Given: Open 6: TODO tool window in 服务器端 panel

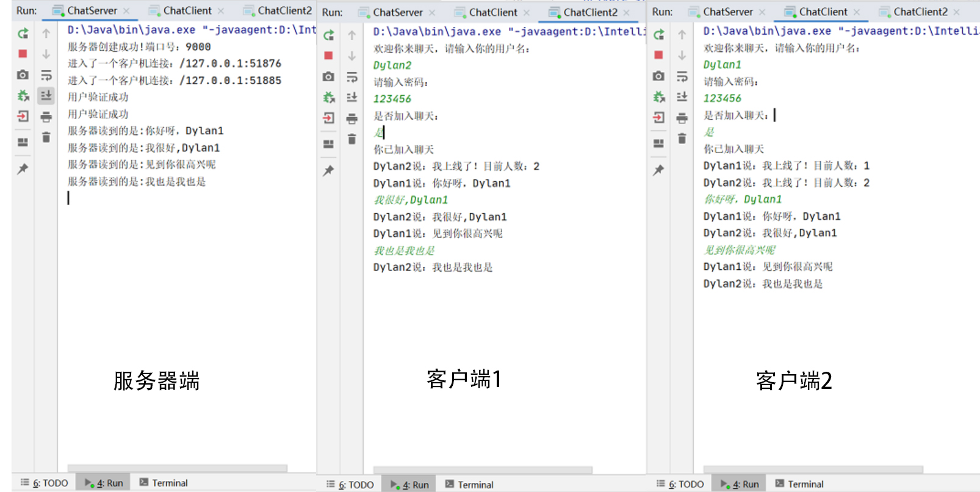Looking at the screenshot, I should [x=45, y=483].
